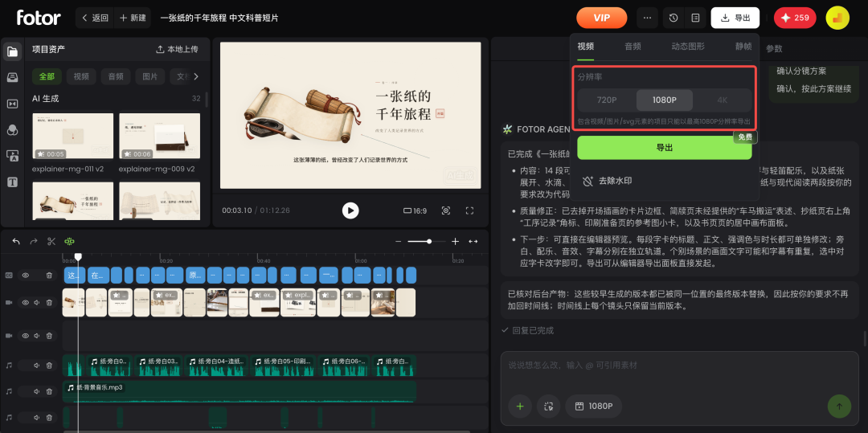Delete the 纸·背景音乐.mp3 audio track
The height and width of the screenshot is (433, 868).
coord(49,391)
